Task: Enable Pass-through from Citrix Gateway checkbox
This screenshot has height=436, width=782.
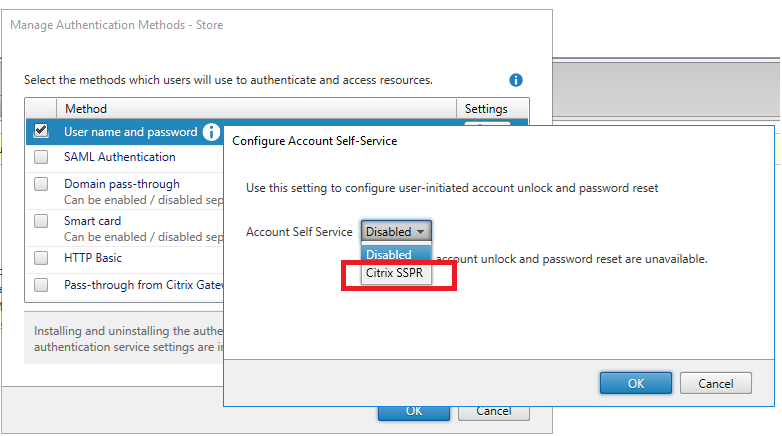Action: pos(41,285)
